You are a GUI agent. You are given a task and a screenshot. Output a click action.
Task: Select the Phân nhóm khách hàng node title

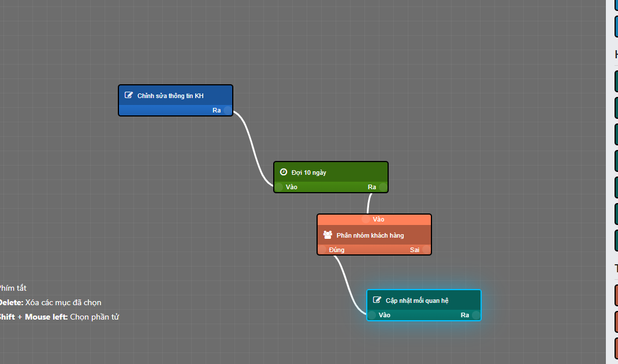point(370,235)
